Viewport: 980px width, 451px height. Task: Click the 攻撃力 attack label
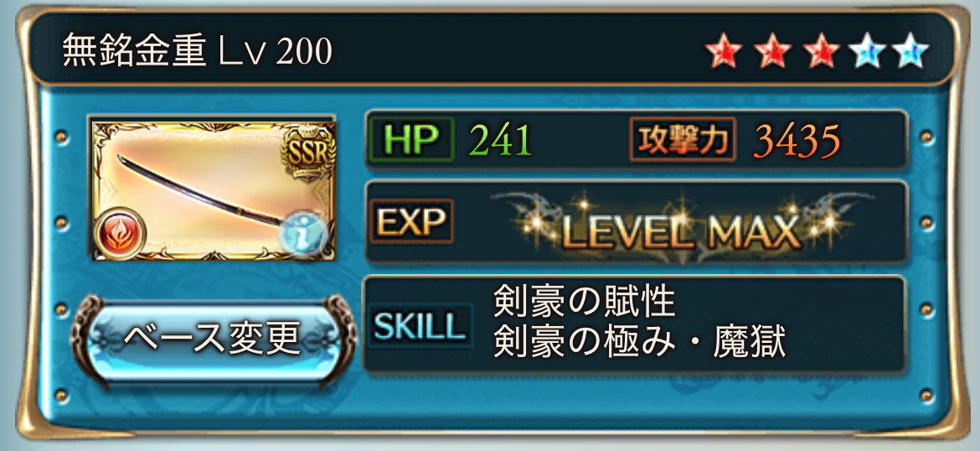coord(683,139)
